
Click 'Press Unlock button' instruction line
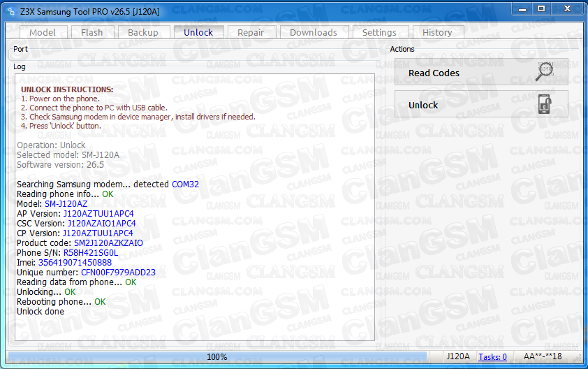tap(61, 126)
